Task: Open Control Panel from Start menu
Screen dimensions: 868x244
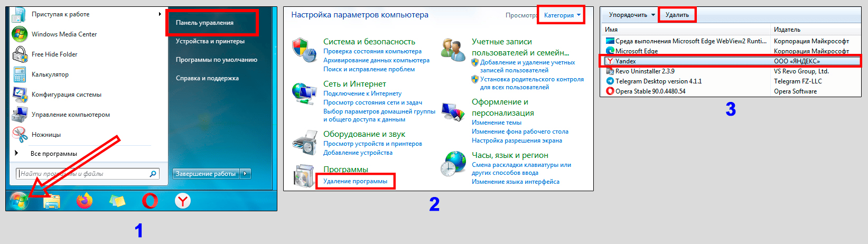Action: pyautogui.click(x=204, y=23)
